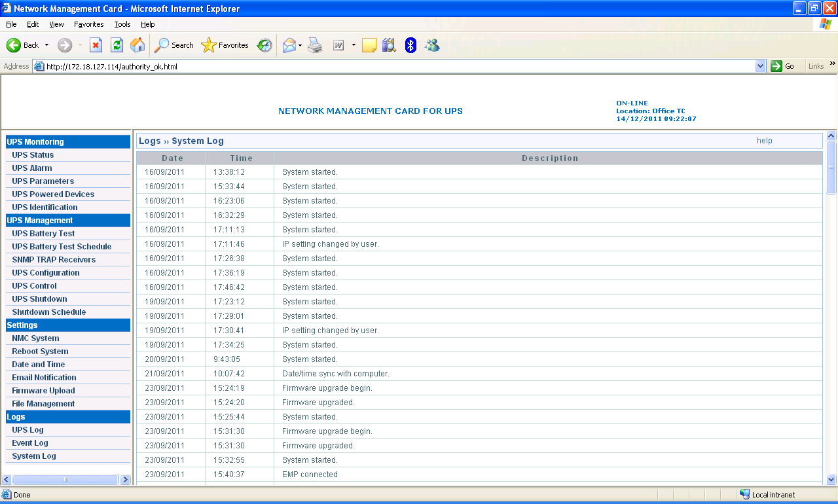Open SNMP TRAP Receivers
The height and width of the screenshot is (504, 838).
(54, 260)
